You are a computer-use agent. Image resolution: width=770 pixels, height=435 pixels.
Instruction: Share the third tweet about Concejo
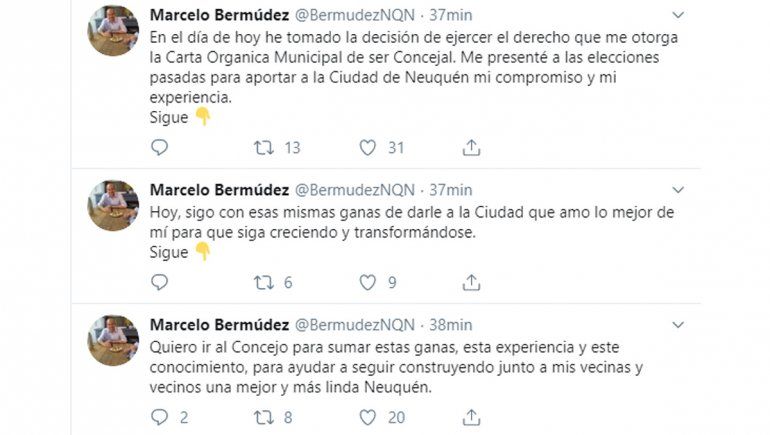[471, 417]
